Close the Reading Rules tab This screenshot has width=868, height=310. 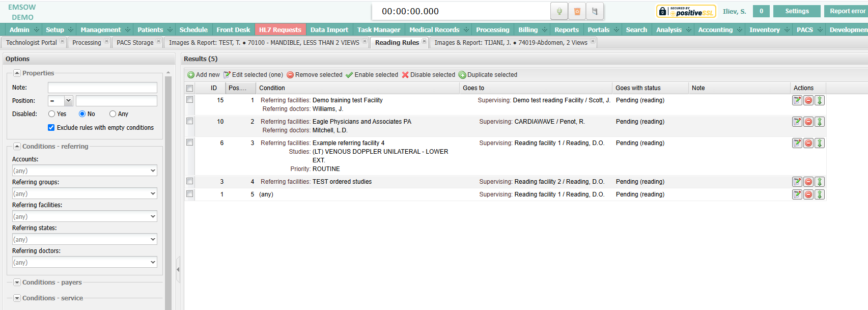[424, 42]
